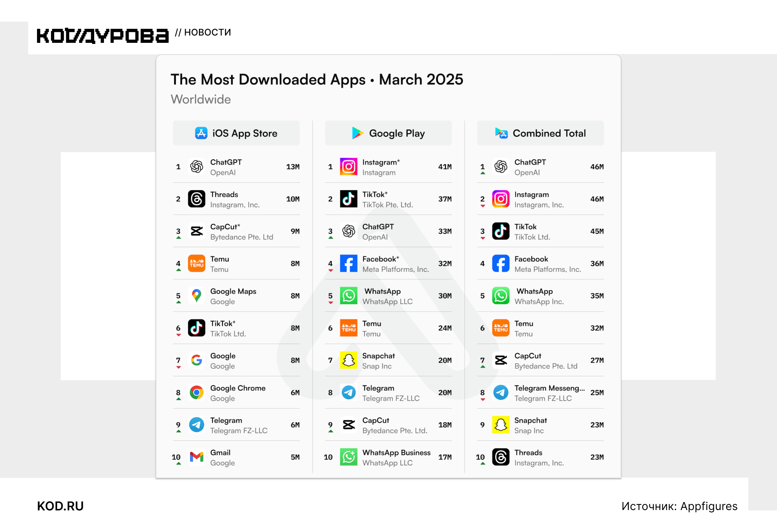Screen dimensions: 777x532
Task: Click the chart title The Most Downloaded Apps
Action: 268,80
